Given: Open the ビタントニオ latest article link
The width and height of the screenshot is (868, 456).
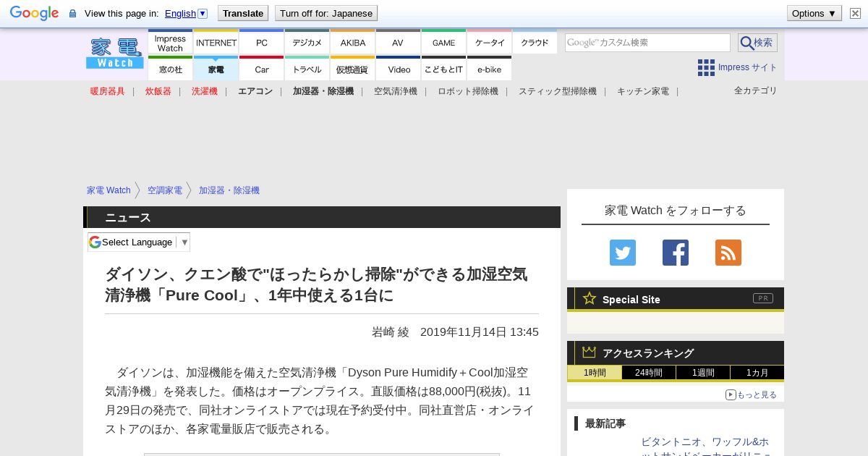Looking at the screenshot, I should pos(705,448).
